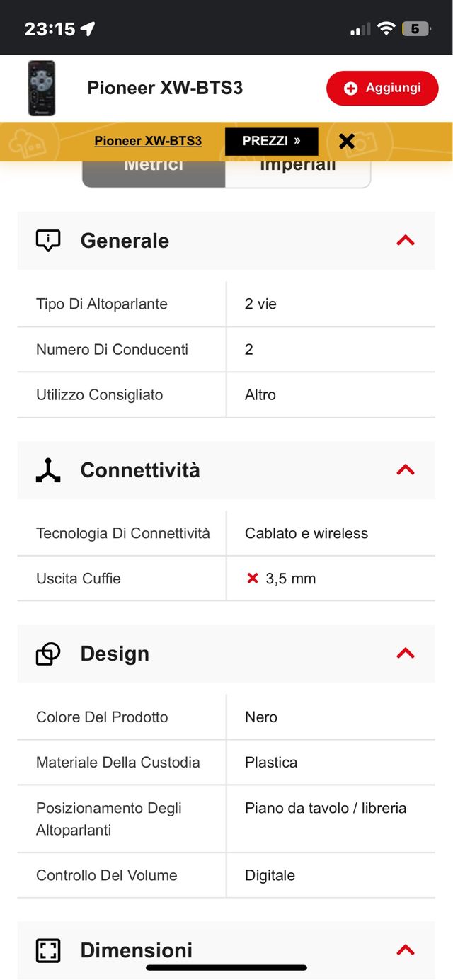The width and height of the screenshot is (453, 980).
Task: Collapse the Generale section chevron
Action: click(x=406, y=241)
